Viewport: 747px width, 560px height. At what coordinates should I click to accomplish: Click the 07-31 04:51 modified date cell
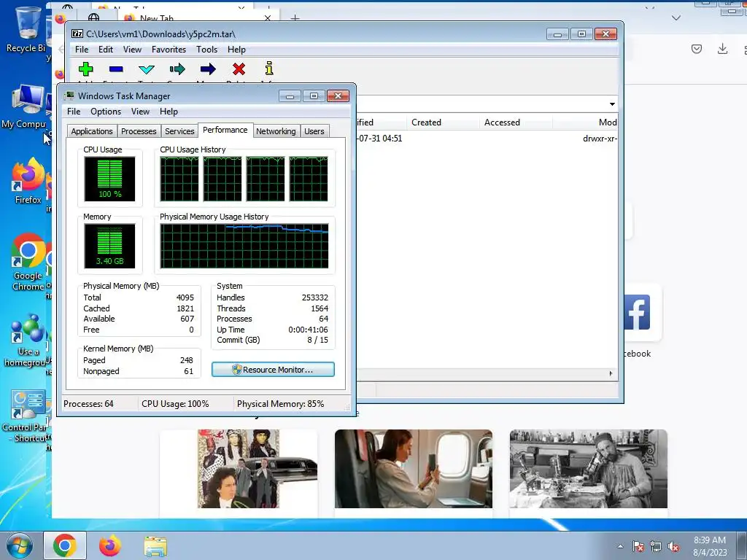click(x=379, y=139)
